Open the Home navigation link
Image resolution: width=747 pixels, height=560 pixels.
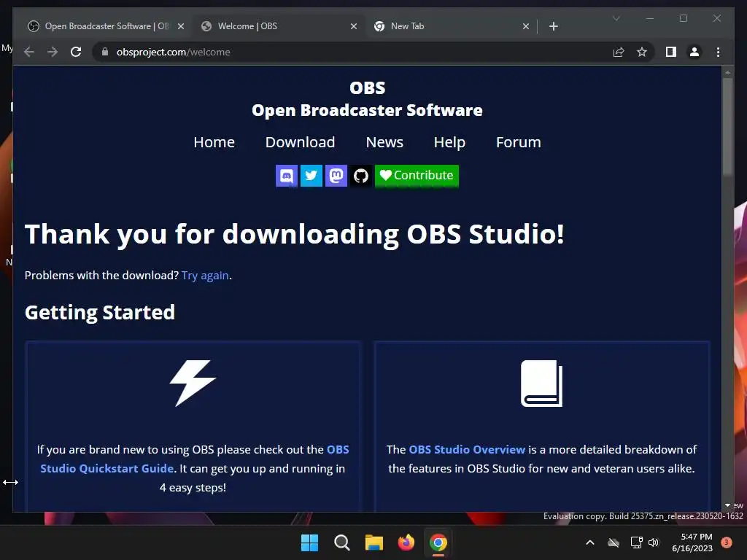[x=214, y=142]
